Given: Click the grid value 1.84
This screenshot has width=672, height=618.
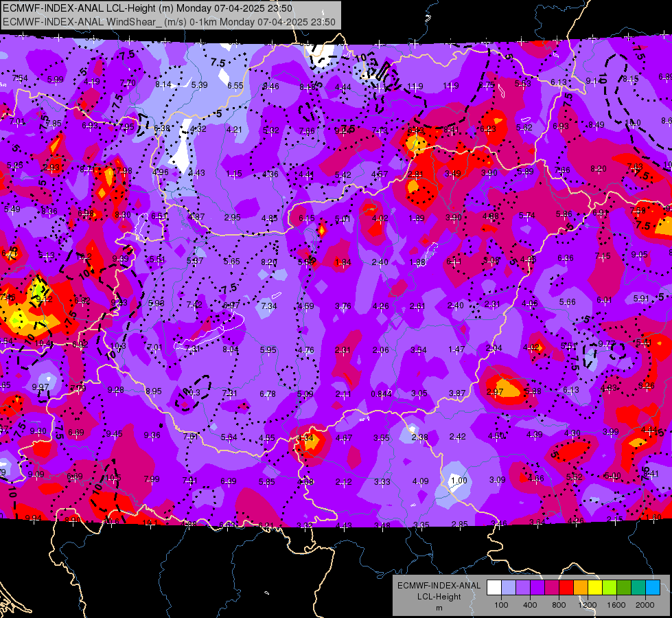Looking at the screenshot, I should click(343, 262).
